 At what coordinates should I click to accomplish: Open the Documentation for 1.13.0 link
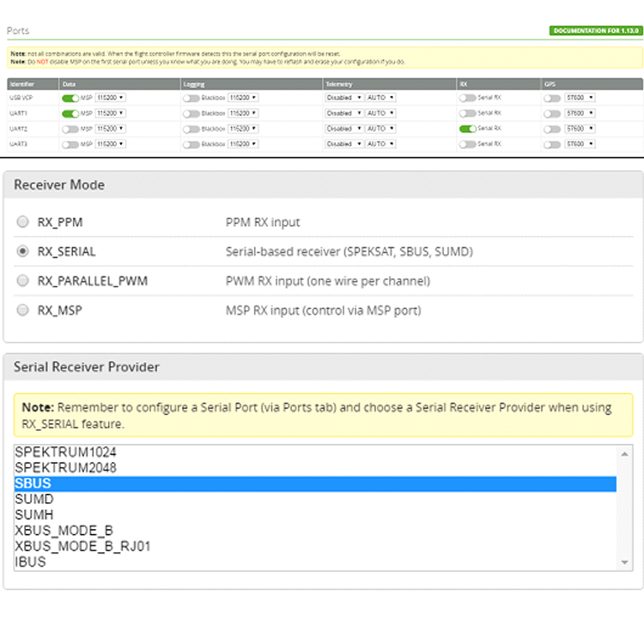pyautogui.click(x=596, y=31)
